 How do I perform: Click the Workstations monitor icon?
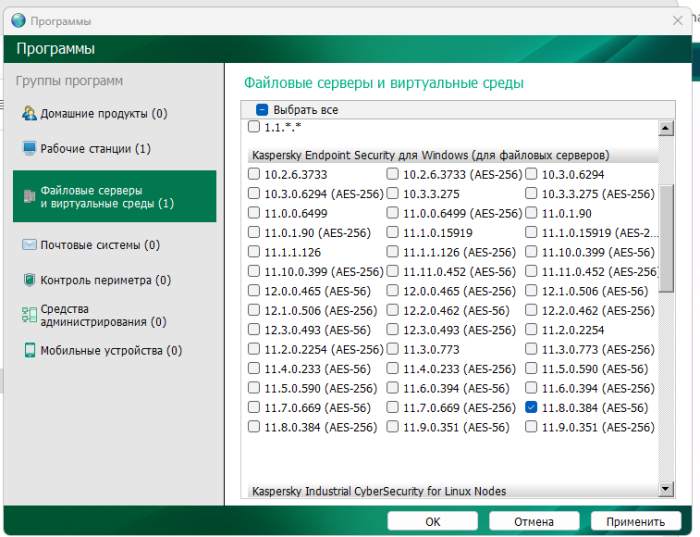click(29, 148)
